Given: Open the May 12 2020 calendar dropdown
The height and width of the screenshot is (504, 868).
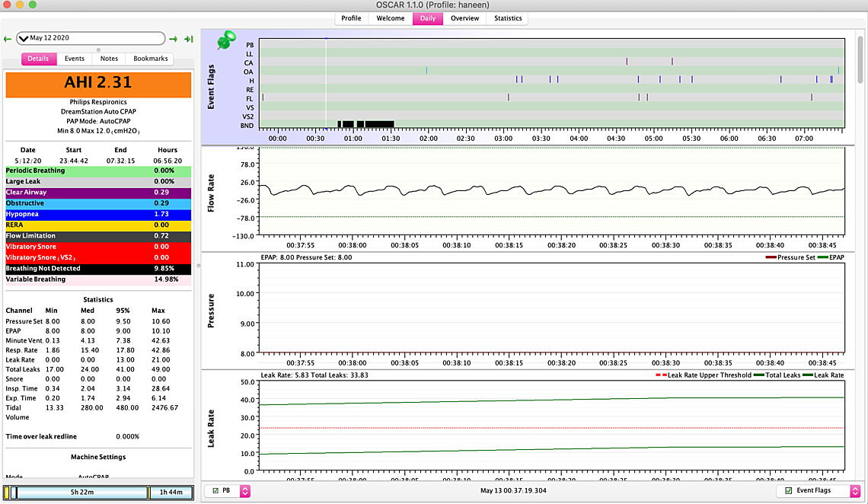Looking at the screenshot, I should (91, 38).
